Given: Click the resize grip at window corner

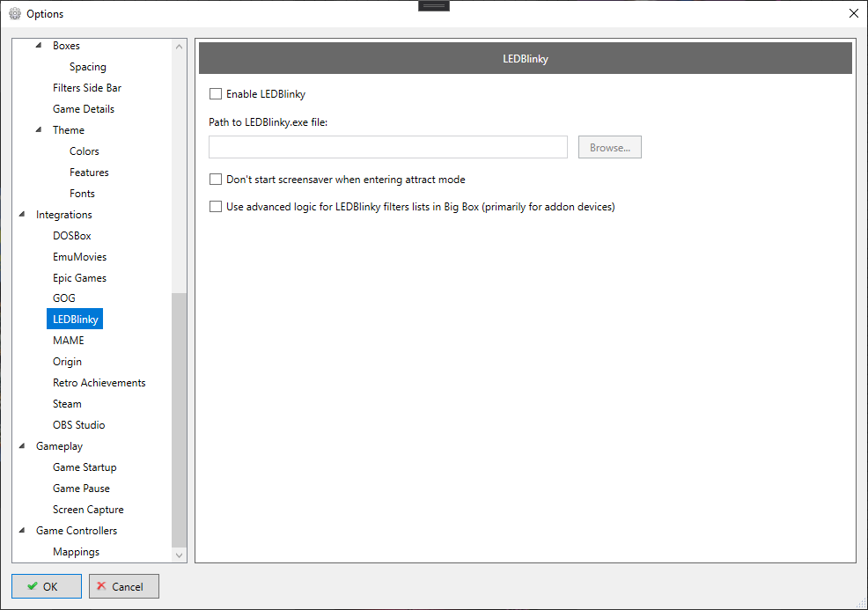Looking at the screenshot, I should click(861, 603).
